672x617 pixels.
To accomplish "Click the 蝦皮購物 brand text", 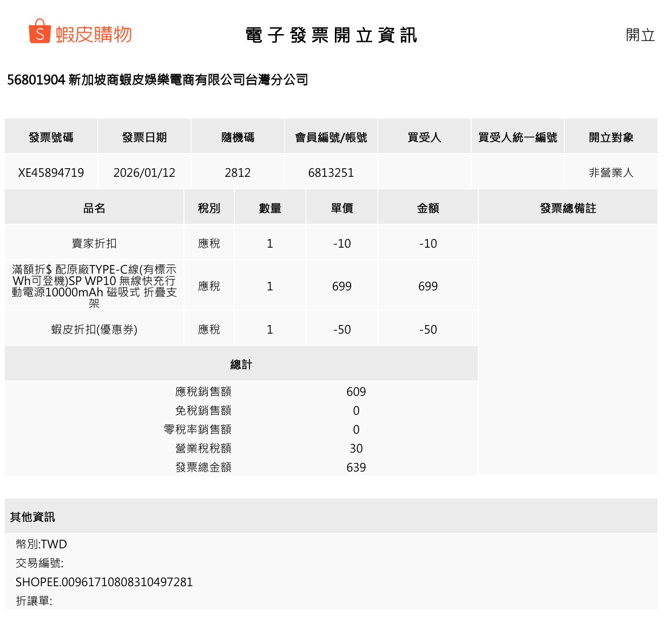I will [94, 35].
